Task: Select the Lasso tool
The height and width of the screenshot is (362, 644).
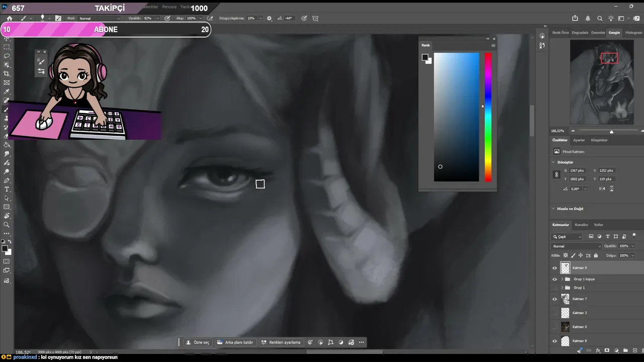Action: click(x=7, y=56)
